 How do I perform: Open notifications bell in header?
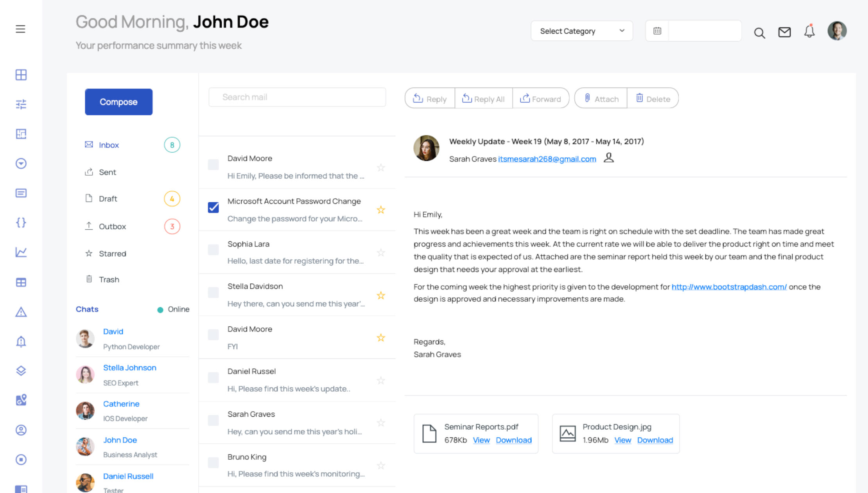tap(809, 31)
